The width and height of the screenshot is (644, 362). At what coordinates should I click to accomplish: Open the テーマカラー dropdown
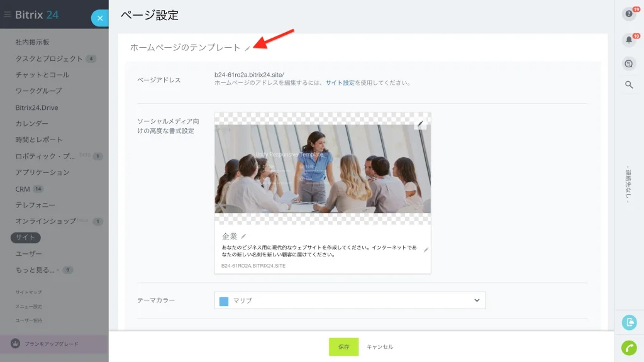coord(350,300)
